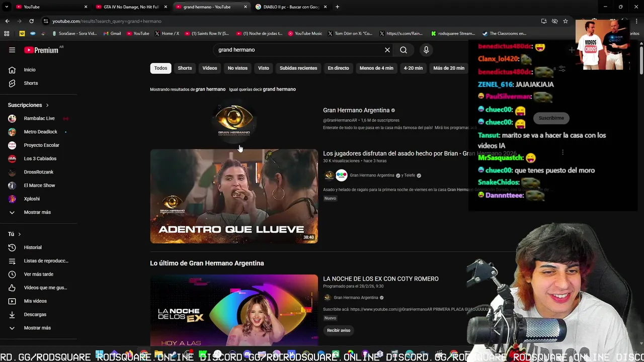The height and width of the screenshot is (362, 644).
Task: Select the Shorts filter chip
Action: point(185,68)
